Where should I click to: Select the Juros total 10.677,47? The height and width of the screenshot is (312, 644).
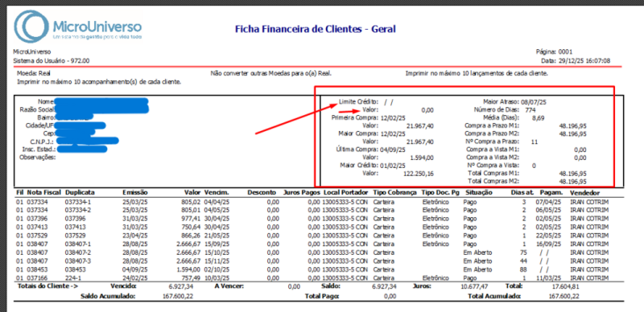pos(474,286)
